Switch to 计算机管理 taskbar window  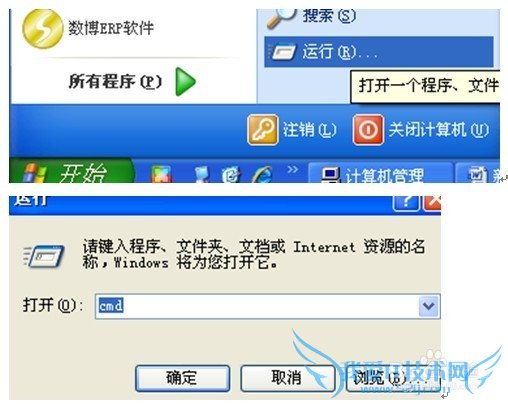tap(380, 173)
